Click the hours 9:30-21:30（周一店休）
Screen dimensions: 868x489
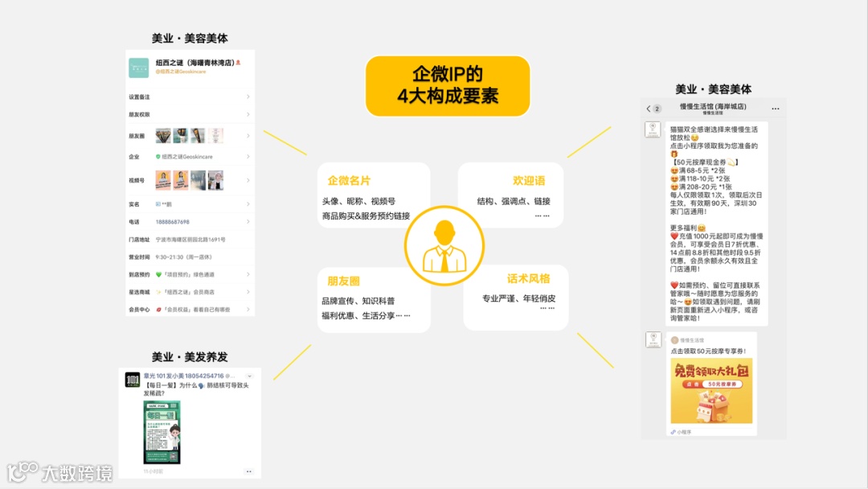[x=184, y=257]
